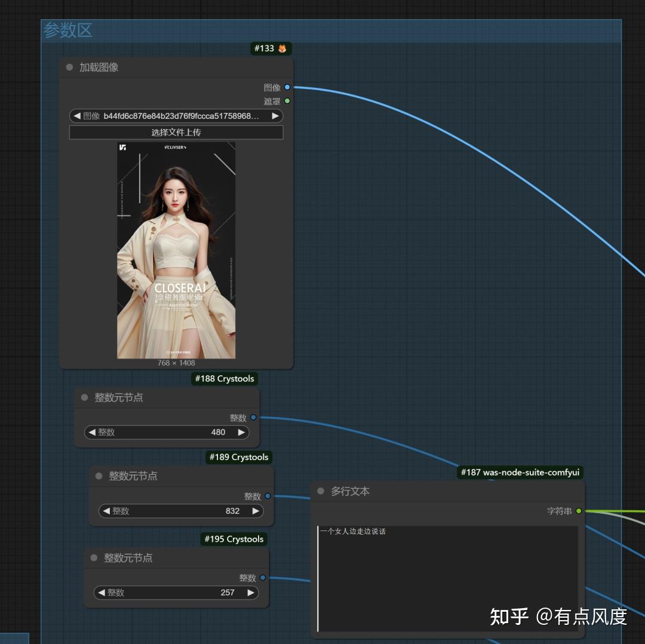Click the #187 was-node-suite-comfyui badge

tap(518, 473)
